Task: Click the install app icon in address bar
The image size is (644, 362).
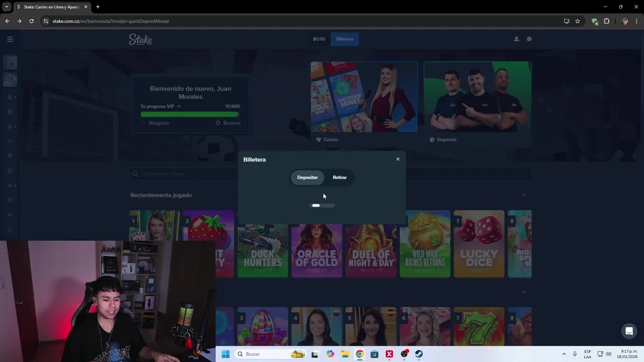Action: tap(567, 21)
